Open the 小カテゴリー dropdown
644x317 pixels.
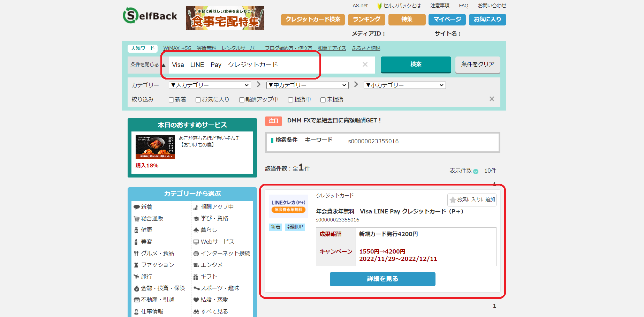point(405,85)
